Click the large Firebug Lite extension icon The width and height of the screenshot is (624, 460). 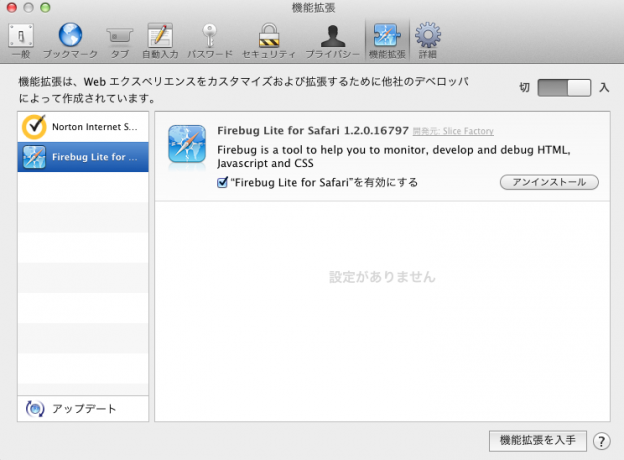pos(187,144)
